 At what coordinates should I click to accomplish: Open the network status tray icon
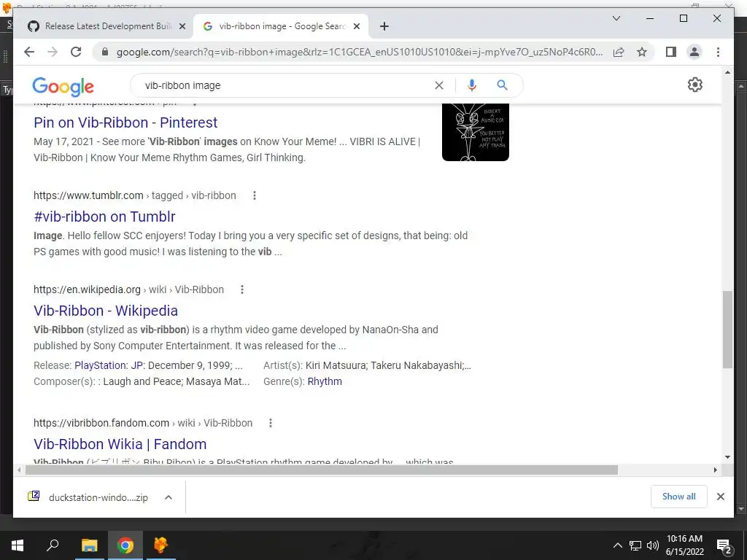tap(635, 545)
